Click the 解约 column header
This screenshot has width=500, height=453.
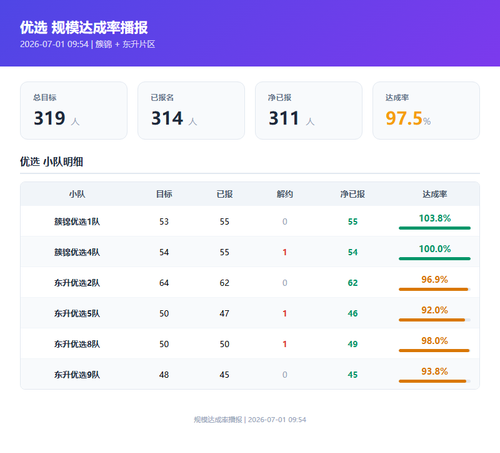285,194
